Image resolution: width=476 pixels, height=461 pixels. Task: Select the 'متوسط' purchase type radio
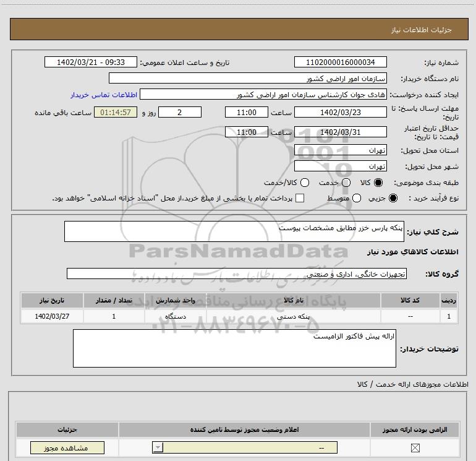(357, 198)
